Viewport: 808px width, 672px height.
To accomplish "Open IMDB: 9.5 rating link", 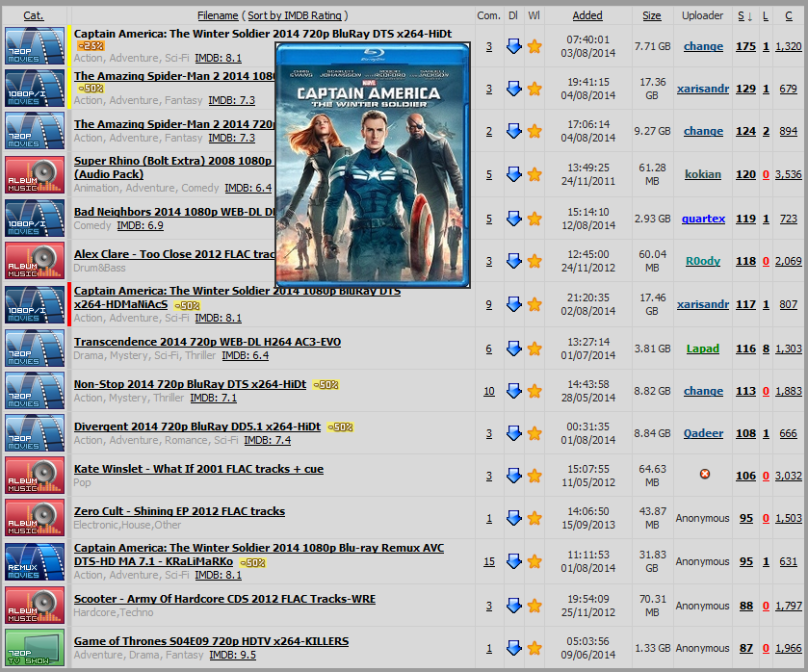I will click(x=232, y=655).
